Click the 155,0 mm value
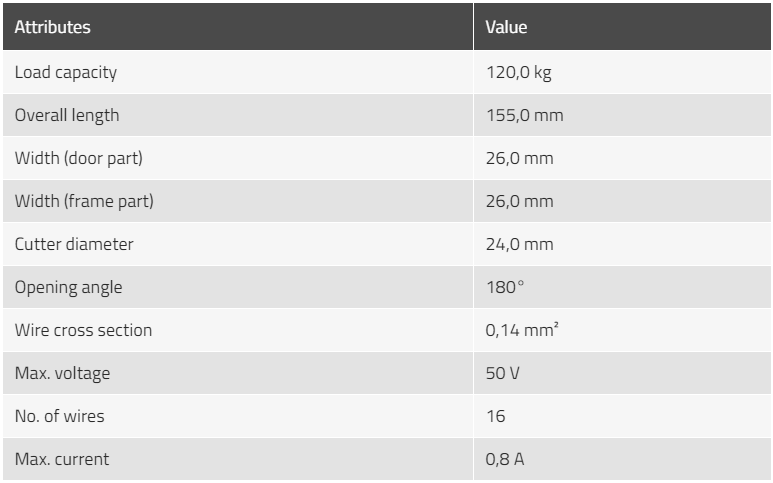773x483 pixels. (525, 115)
